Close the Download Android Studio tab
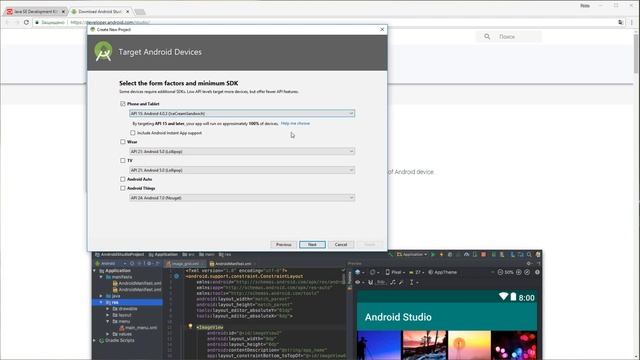Screen dimensions: 640x360 (127, 11)
